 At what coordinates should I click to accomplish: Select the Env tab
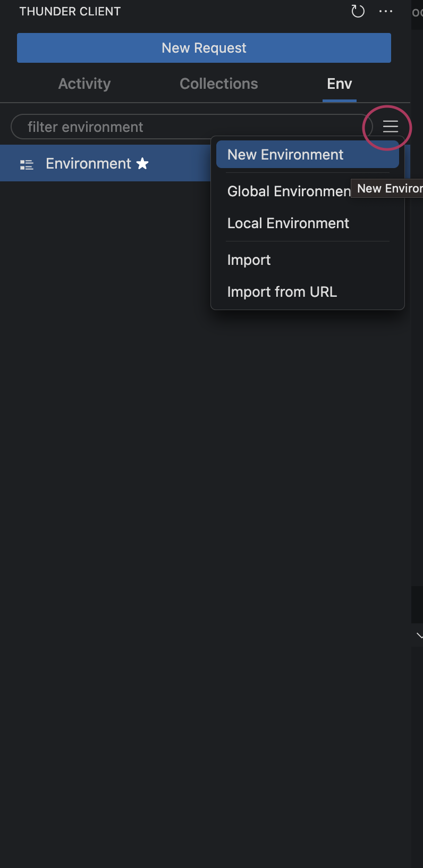coord(340,84)
